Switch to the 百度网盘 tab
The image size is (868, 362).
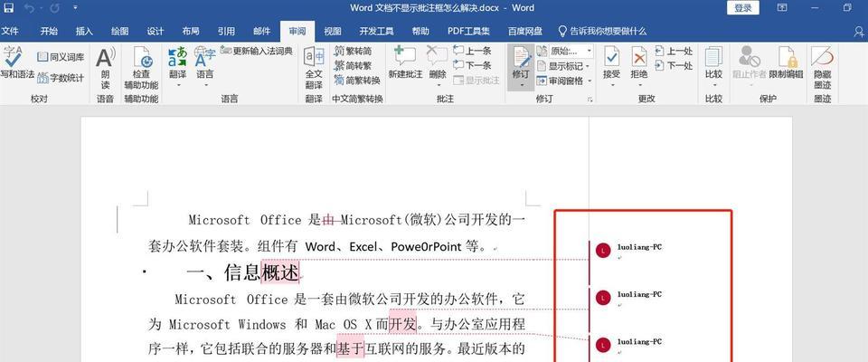(525, 31)
